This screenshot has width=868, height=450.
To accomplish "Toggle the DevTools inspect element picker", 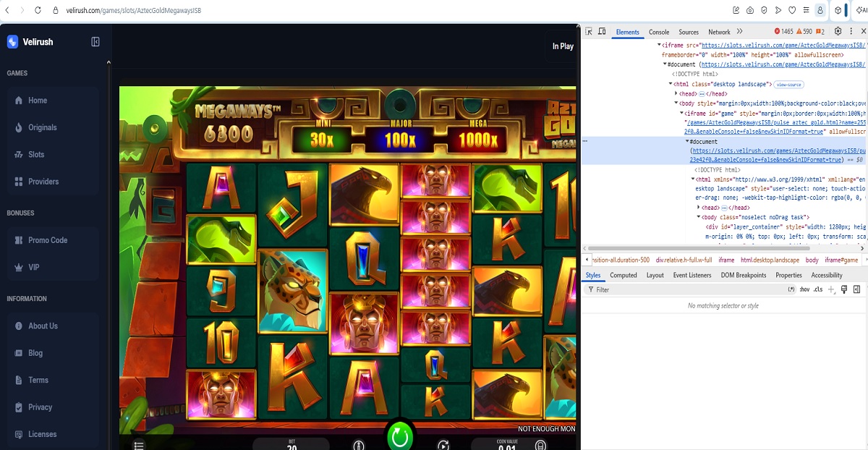I will [x=589, y=32].
